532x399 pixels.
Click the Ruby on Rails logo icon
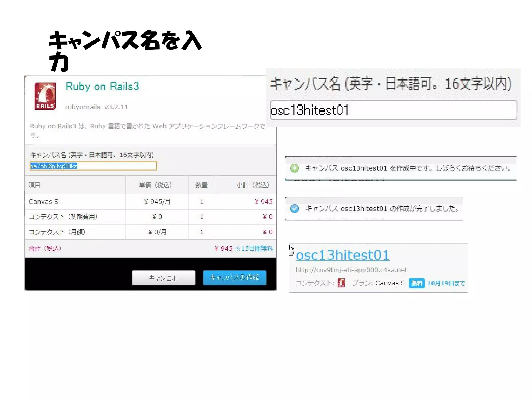pos(45,96)
